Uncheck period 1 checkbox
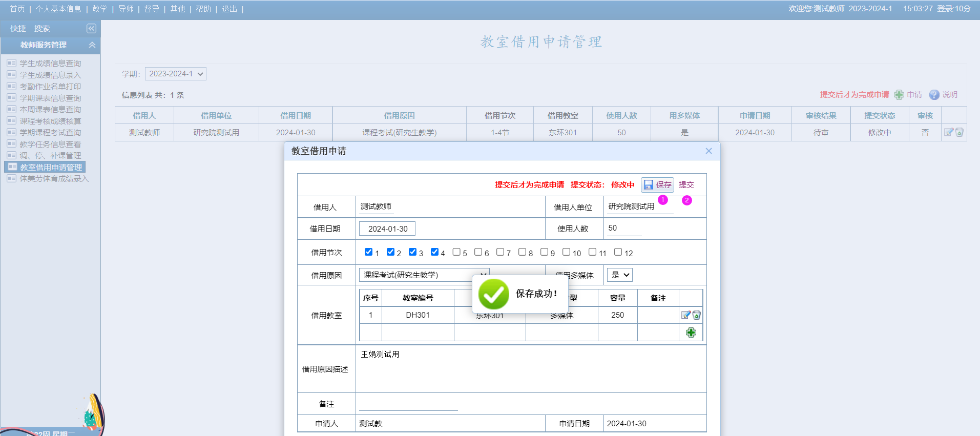980x436 pixels. click(368, 252)
